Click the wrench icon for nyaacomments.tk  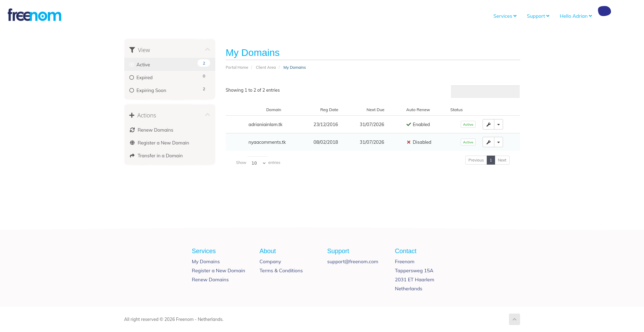[x=488, y=142]
